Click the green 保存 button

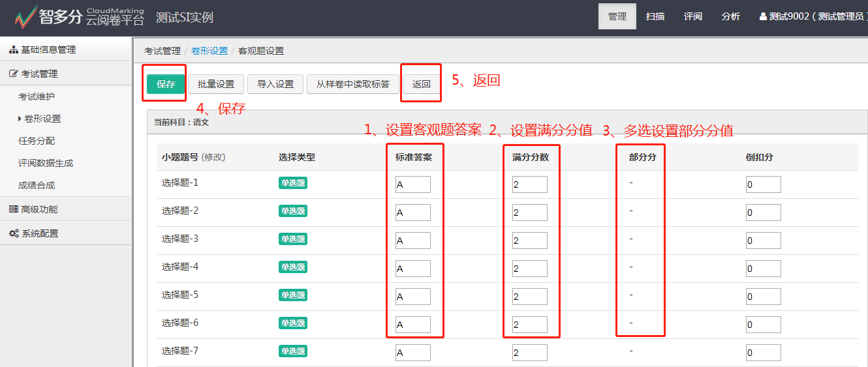tap(166, 84)
